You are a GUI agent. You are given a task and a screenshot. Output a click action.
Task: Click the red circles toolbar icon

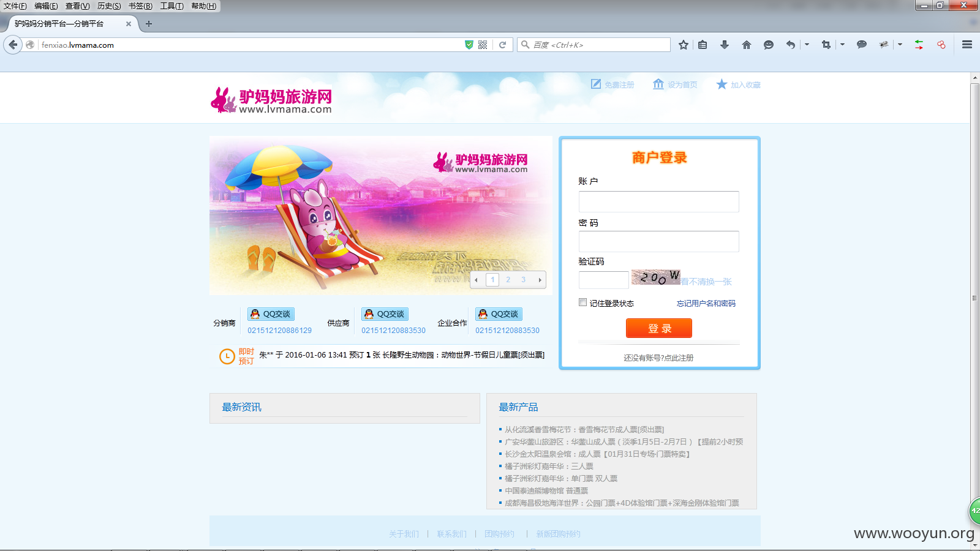(941, 45)
